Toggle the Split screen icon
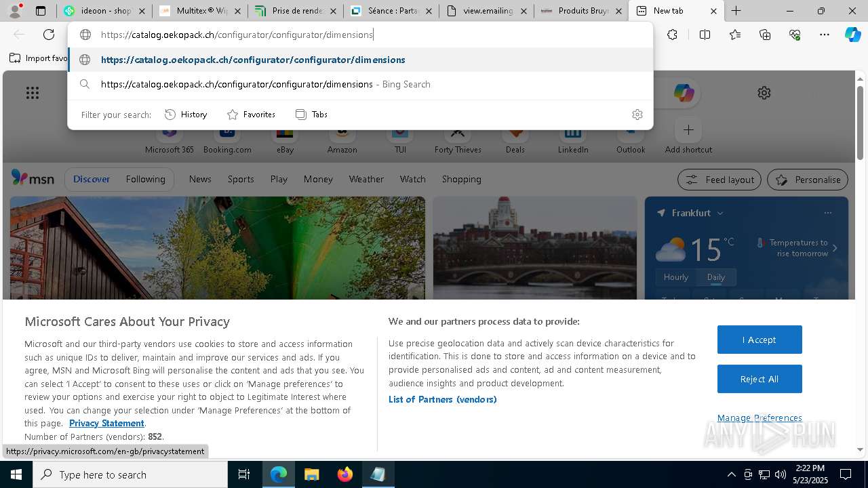868x488 pixels. 705,35
